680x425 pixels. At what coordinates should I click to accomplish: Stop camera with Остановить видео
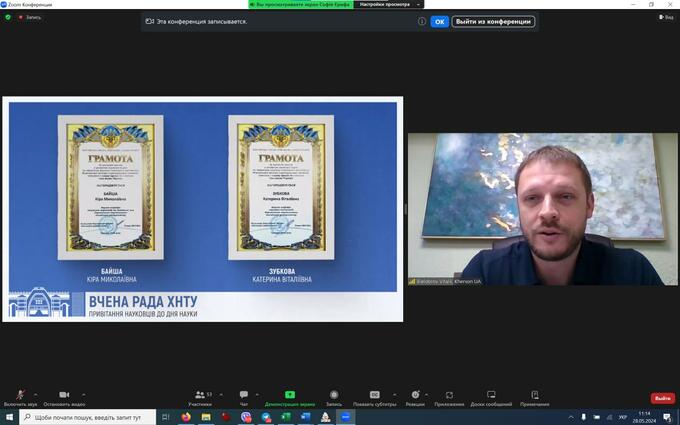[64, 398]
